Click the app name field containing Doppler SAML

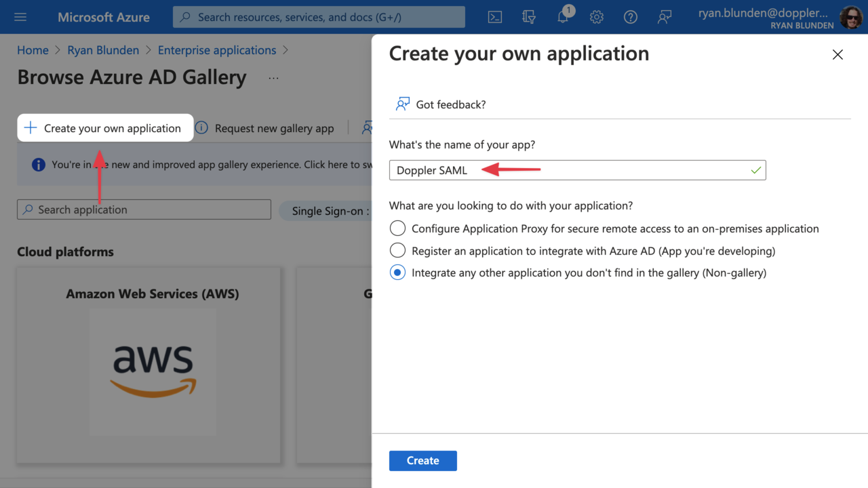tap(578, 170)
